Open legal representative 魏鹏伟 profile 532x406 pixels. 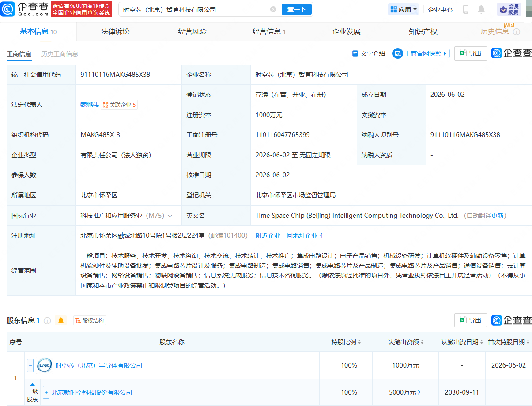[x=90, y=105]
